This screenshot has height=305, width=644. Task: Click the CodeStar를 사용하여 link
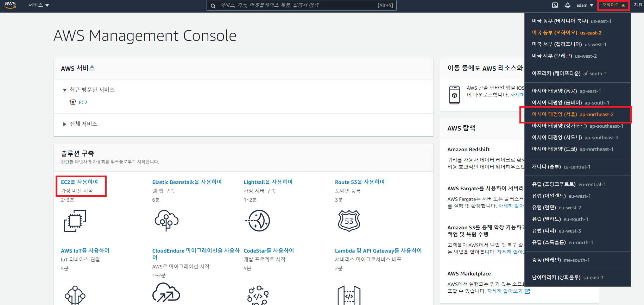point(269,250)
